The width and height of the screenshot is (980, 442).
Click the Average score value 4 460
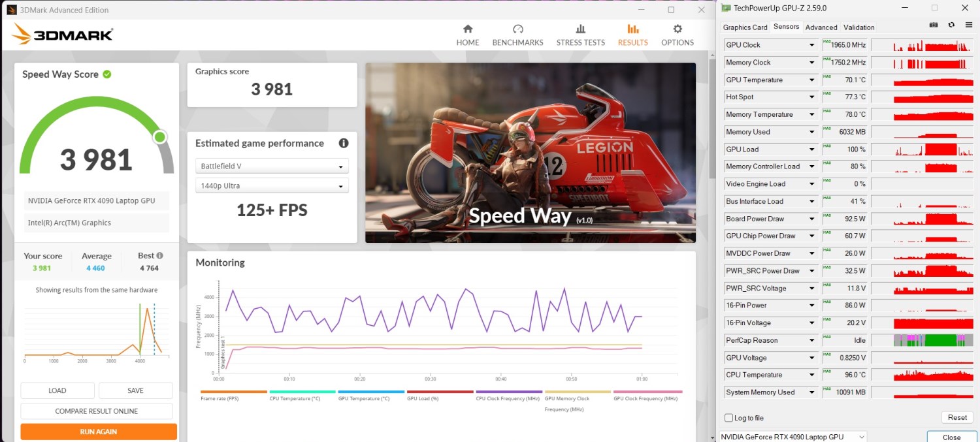(x=97, y=268)
